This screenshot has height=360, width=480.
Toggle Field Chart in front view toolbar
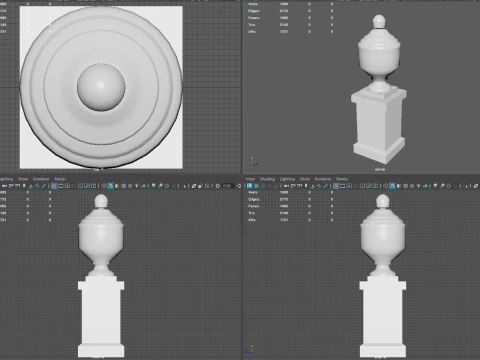[80, 186]
